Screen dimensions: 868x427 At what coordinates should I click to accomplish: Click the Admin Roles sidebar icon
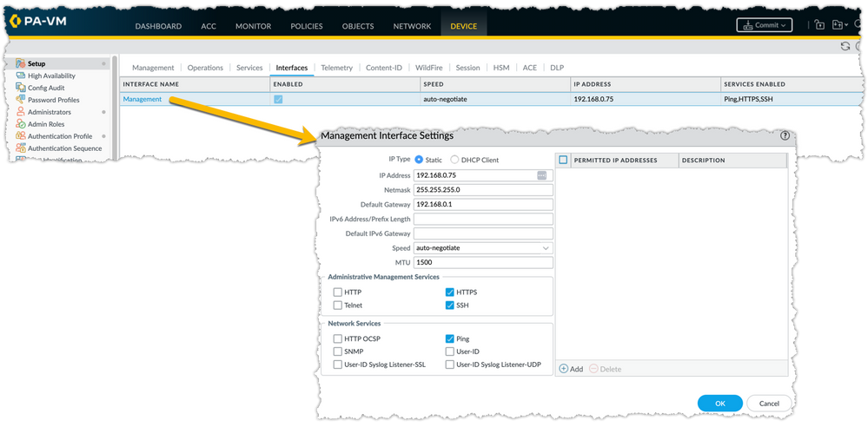point(21,124)
